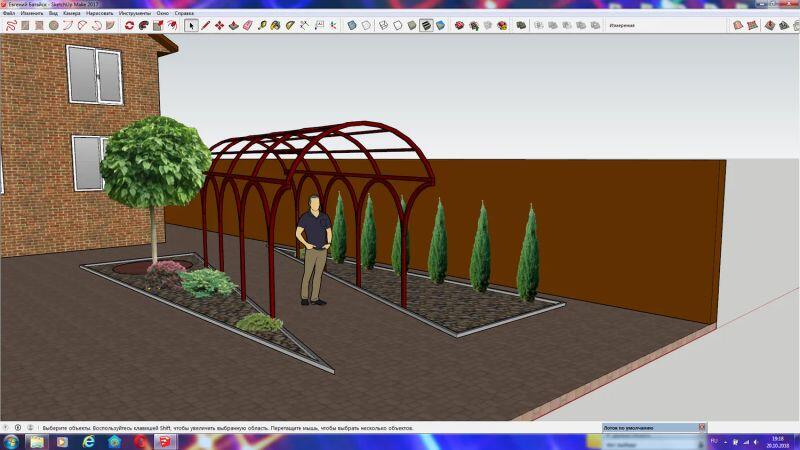The image size is (800, 450).
Task: Enable Shaded with Textures style
Action: click(x=426, y=25)
